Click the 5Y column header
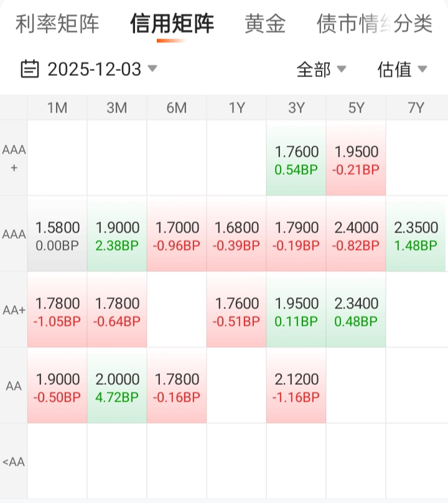 coord(356,108)
